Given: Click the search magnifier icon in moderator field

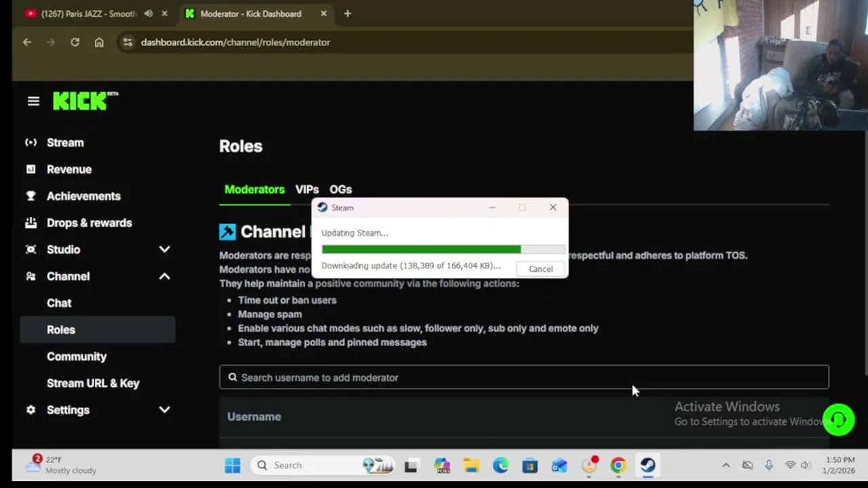Looking at the screenshot, I should click(x=233, y=378).
